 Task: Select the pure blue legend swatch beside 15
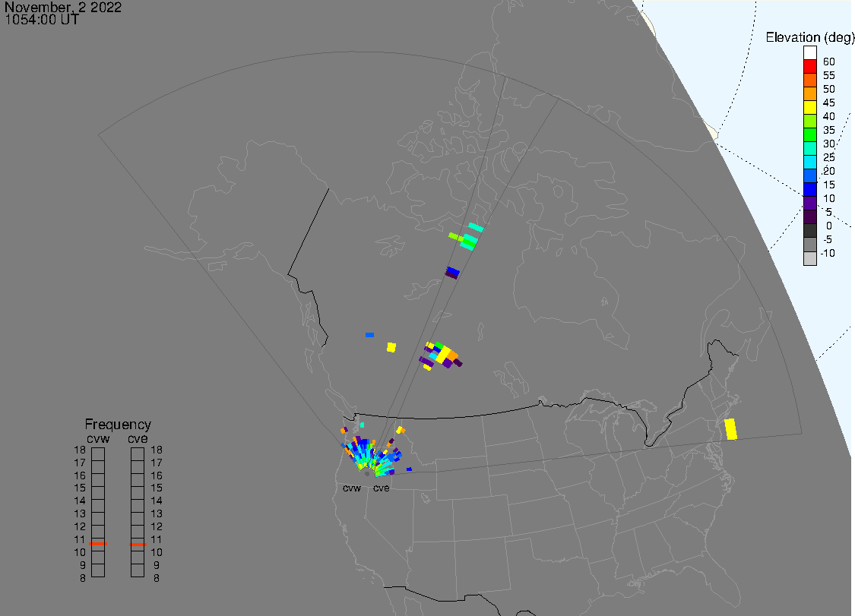(x=809, y=189)
